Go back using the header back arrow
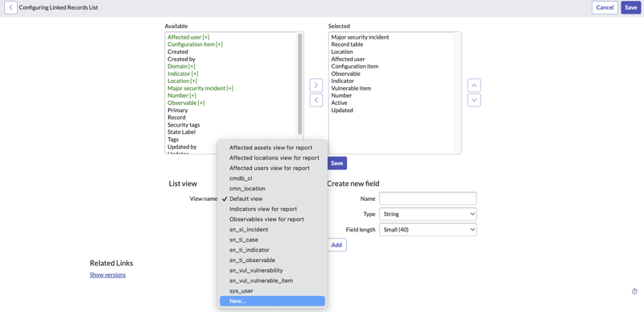644x312 pixels. click(10, 7)
